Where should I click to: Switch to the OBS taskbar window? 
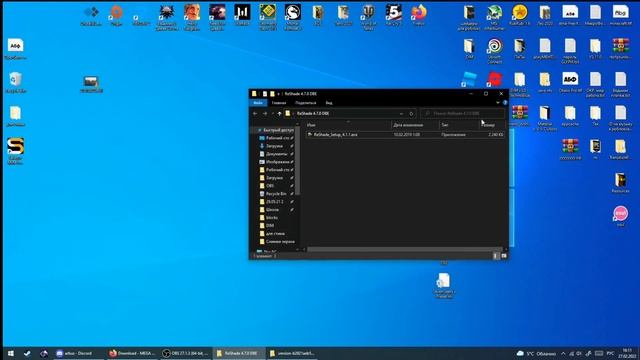(x=185, y=353)
